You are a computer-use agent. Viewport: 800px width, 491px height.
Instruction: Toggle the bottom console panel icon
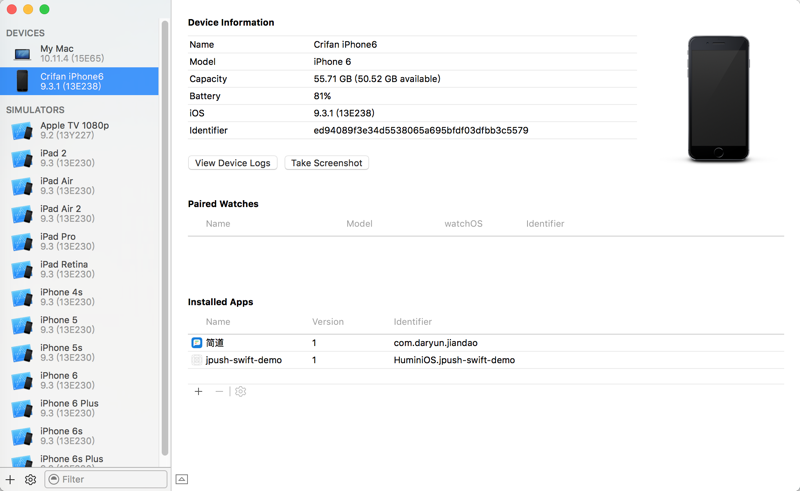182,479
